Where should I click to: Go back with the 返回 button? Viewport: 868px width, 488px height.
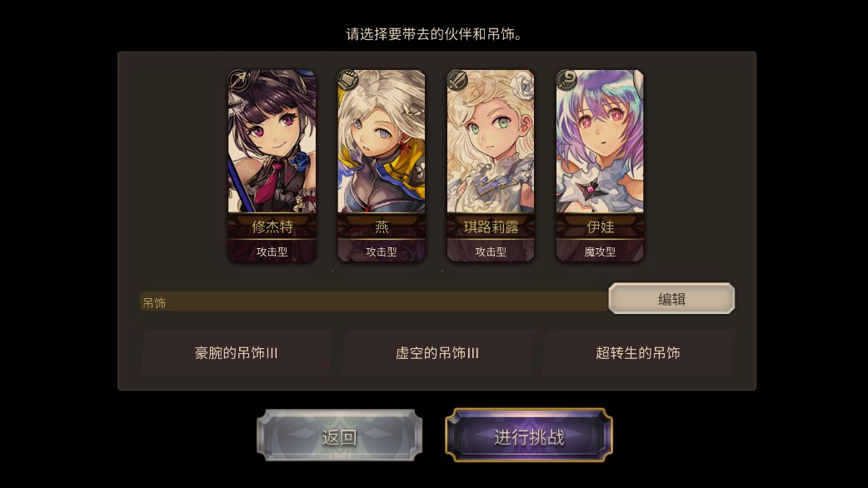(x=339, y=436)
